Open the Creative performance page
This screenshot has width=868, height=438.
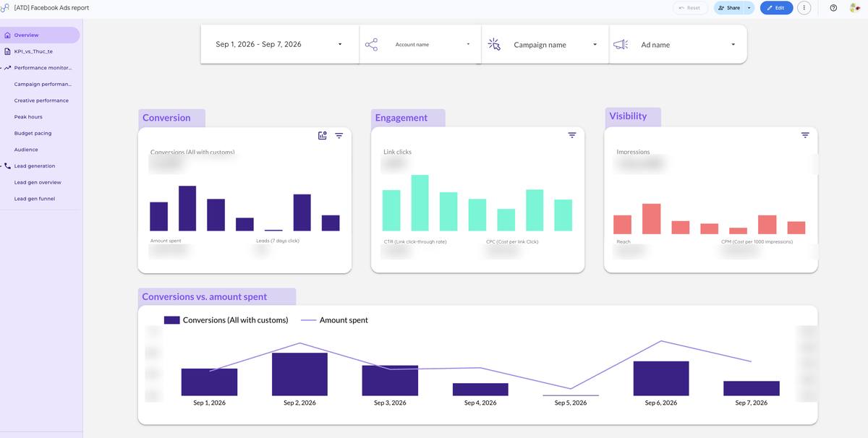[41, 100]
